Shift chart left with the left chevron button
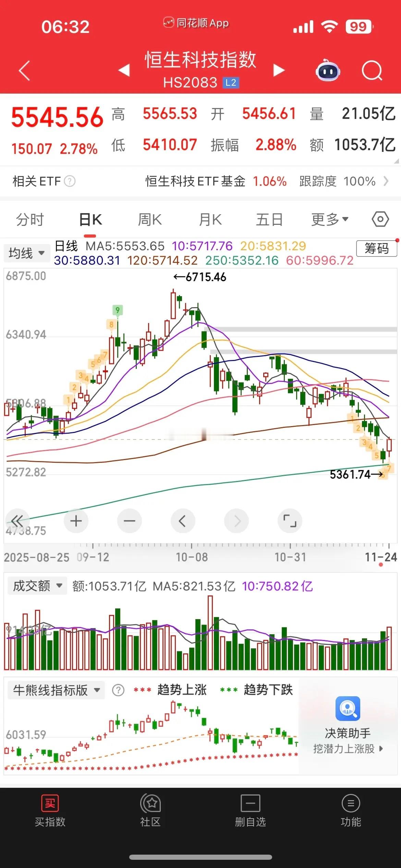 tap(183, 521)
